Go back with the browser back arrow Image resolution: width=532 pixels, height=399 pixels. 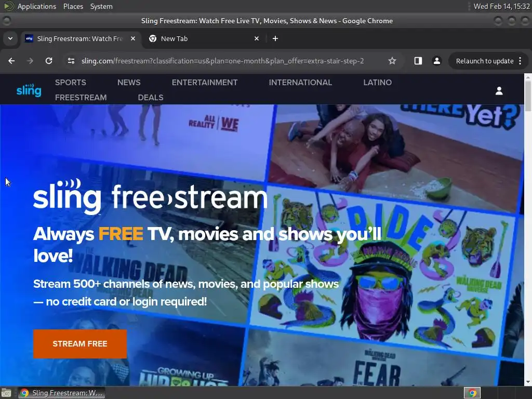[x=11, y=61]
